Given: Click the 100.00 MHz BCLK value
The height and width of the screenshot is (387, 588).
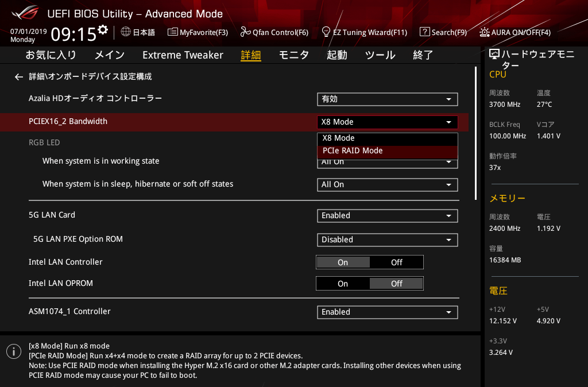Looking at the screenshot, I should click(508, 136).
